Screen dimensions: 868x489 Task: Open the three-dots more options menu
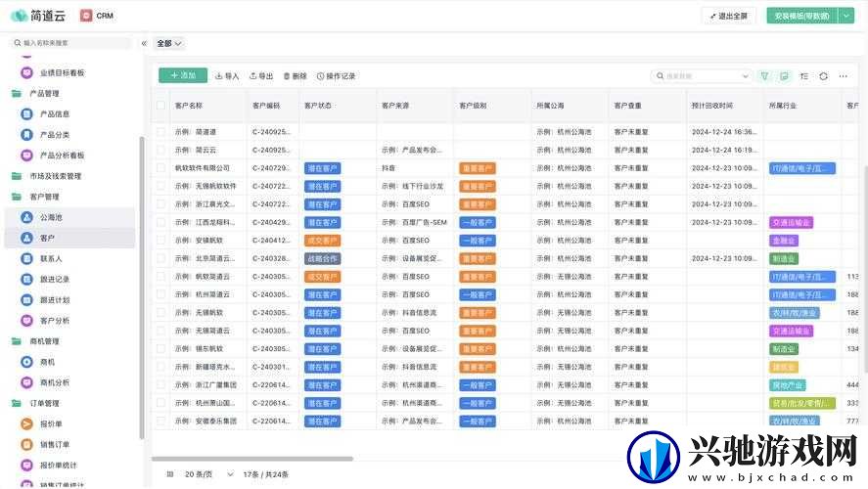844,75
